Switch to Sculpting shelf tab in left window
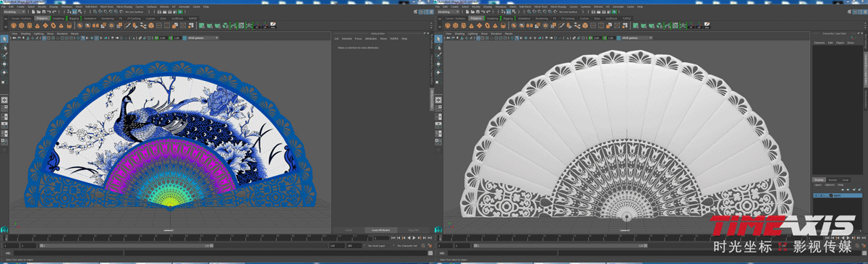 [59, 18]
